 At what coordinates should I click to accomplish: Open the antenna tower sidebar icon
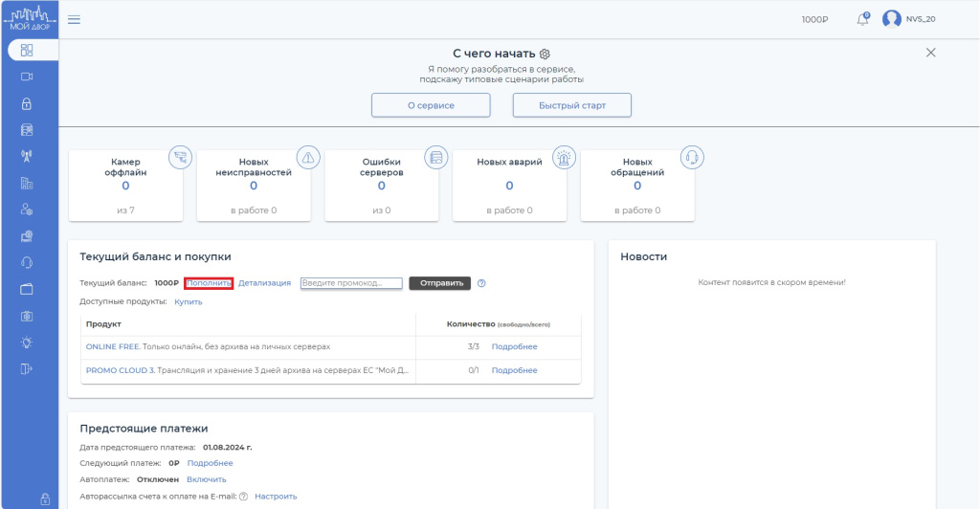pos(27,156)
